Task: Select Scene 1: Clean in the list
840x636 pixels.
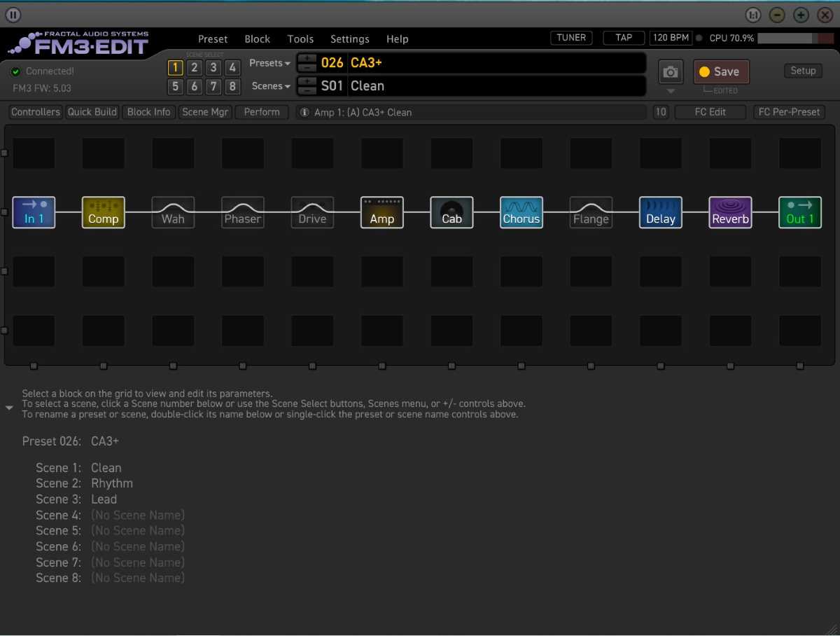Action: click(x=78, y=468)
